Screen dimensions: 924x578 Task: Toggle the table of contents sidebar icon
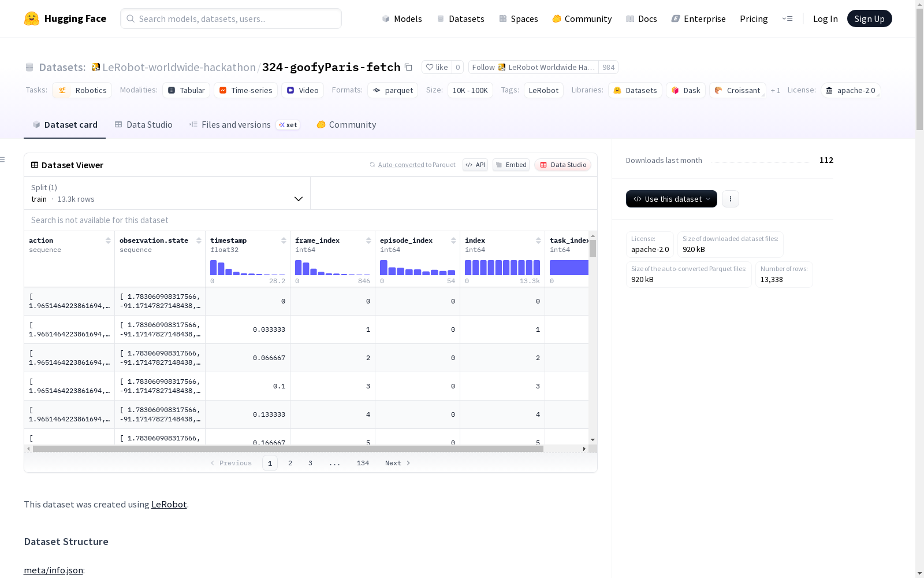(3, 160)
